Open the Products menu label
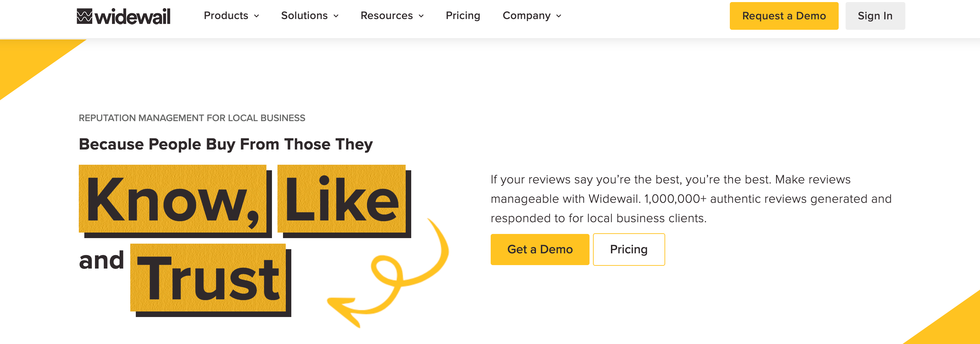Viewport: 980px width, 344px height. click(226, 16)
